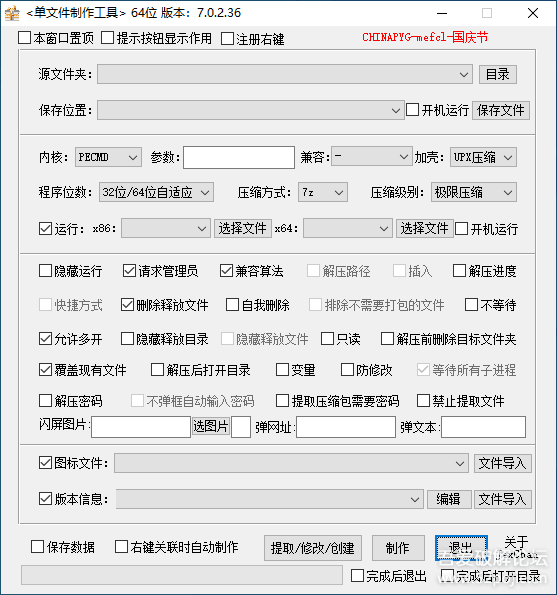Click the 闪屏图片 path field
557x595 pixels.
tap(141, 427)
